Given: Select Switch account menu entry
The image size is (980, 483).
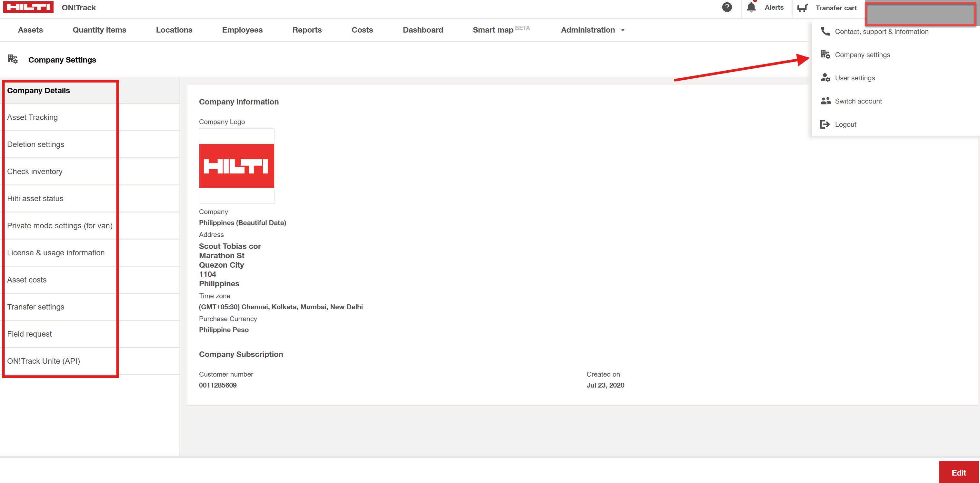Looking at the screenshot, I should tap(858, 101).
